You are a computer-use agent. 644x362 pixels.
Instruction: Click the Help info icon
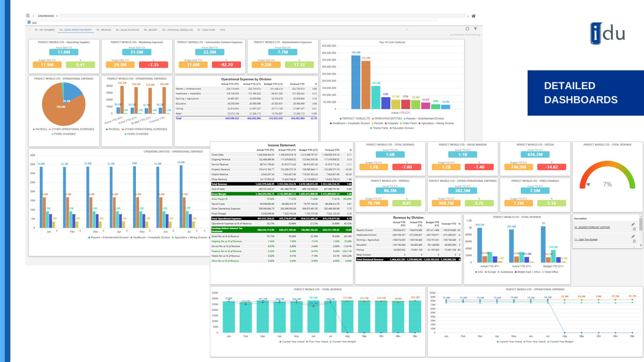tap(29, 22)
